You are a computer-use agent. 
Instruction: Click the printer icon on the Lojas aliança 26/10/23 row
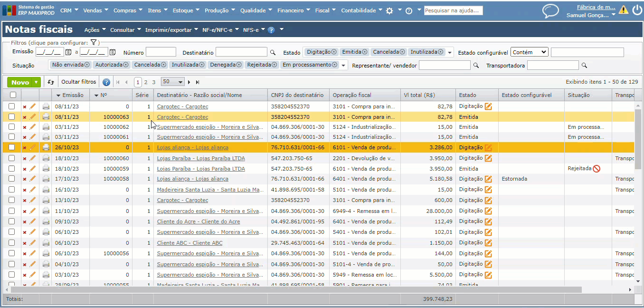tap(46, 147)
